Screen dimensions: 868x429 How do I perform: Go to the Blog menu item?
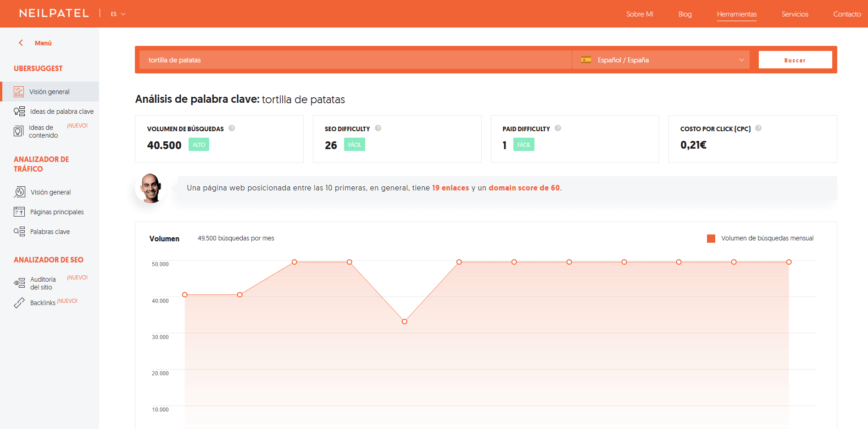click(x=685, y=14)
